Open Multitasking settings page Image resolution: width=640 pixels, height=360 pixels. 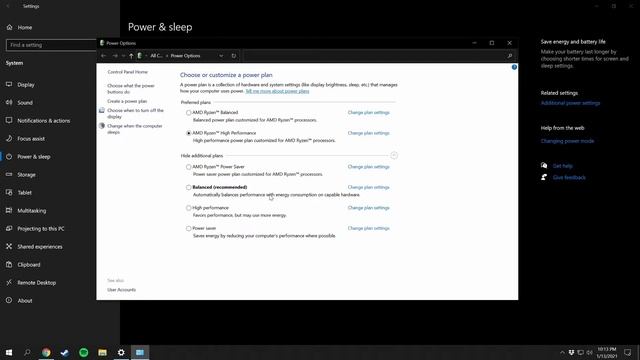click(32, 211)
